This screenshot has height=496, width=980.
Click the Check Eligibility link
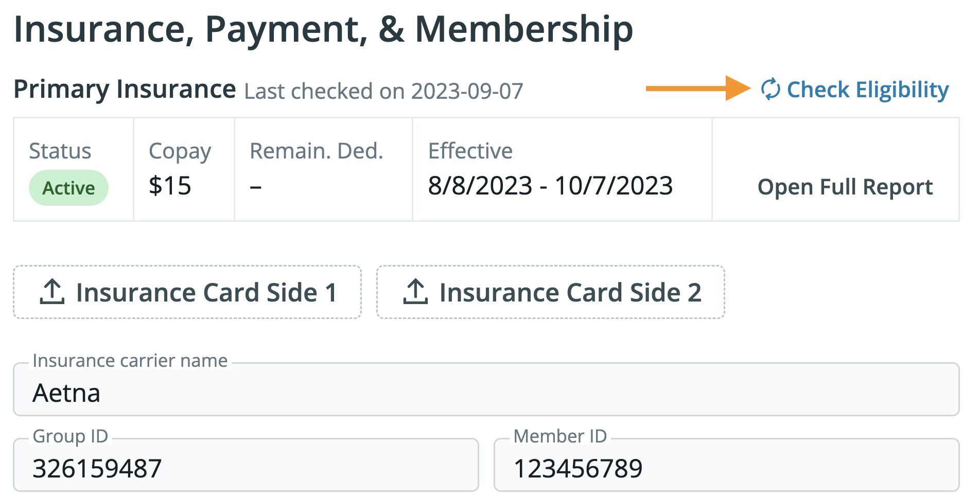[x=867, y=90]
